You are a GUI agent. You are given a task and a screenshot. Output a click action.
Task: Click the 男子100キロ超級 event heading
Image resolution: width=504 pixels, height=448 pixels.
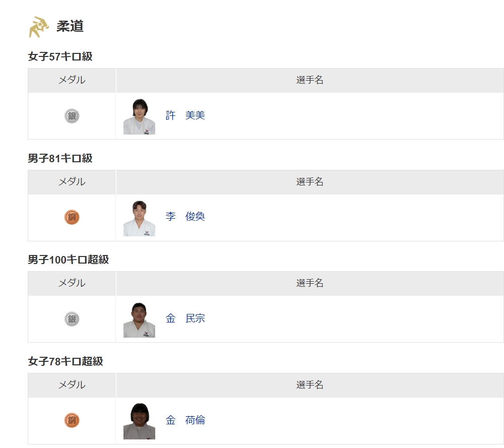click(69, 260)
